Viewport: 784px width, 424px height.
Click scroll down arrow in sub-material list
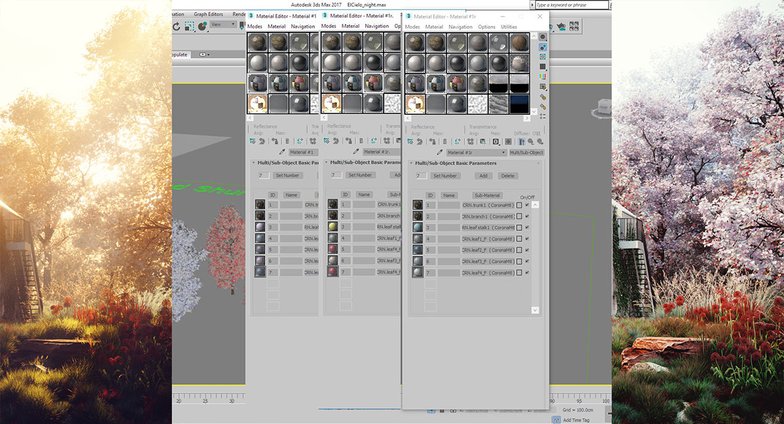pyautogui.click(x=535, y=310)
